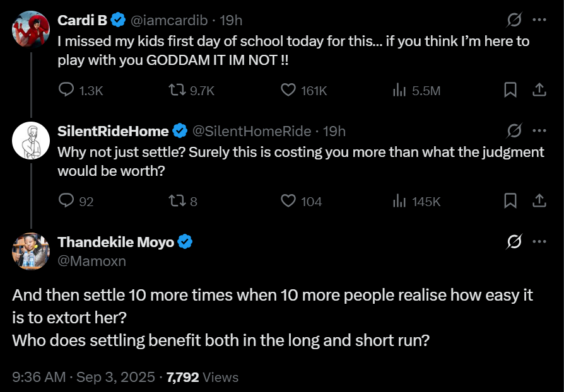Share SilentRideHome's reply
Image resolution: width=564 pixels, height=392 pixels.
[x=539, y=200]
